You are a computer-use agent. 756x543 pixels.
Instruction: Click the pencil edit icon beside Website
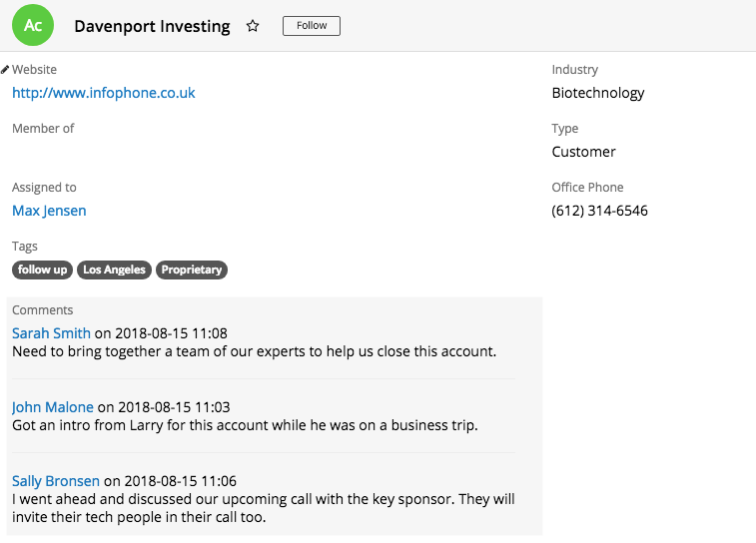pyautogui.click(x=5, y=70)
